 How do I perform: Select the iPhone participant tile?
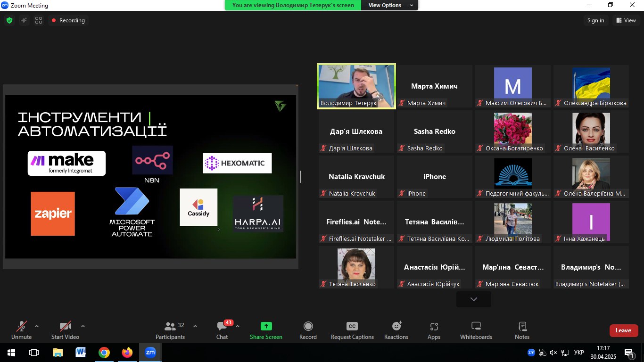pyautogui.click(x=435, y=177)
